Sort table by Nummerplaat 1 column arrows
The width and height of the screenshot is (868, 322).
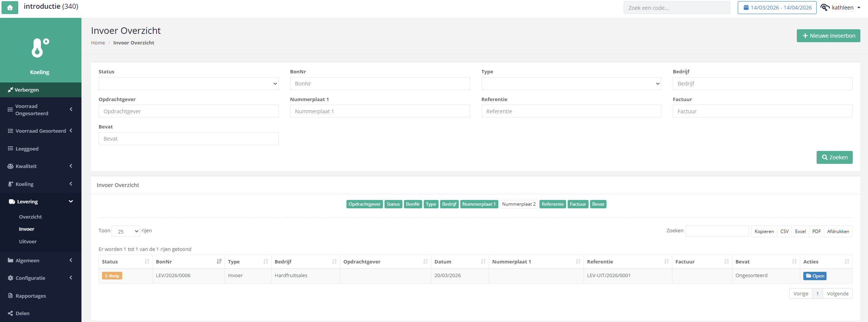pyautogui.click(x=578, y=262)
